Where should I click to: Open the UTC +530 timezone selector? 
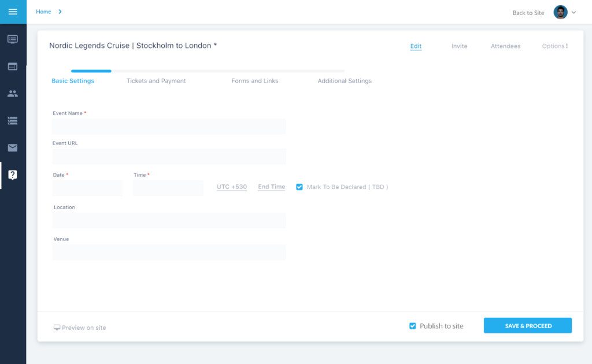(232, 187)
